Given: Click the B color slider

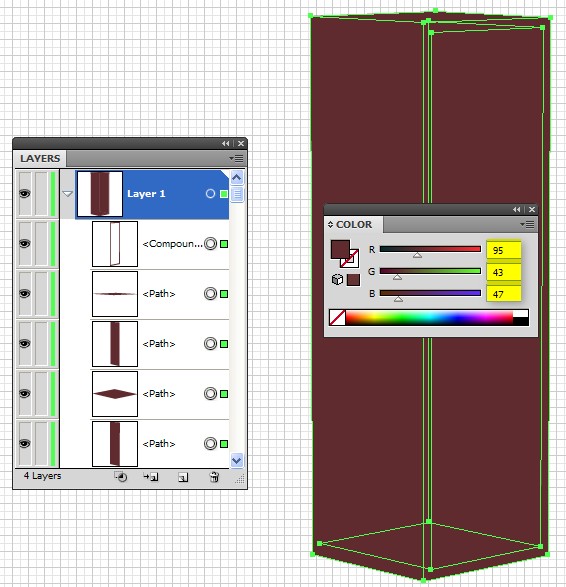Looking at the screenshot, I should (430, 294).
